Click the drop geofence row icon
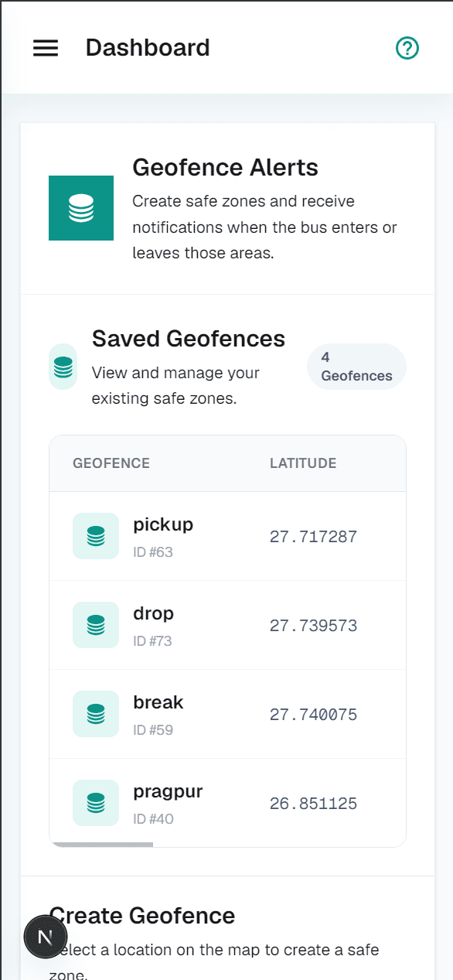 96,625
